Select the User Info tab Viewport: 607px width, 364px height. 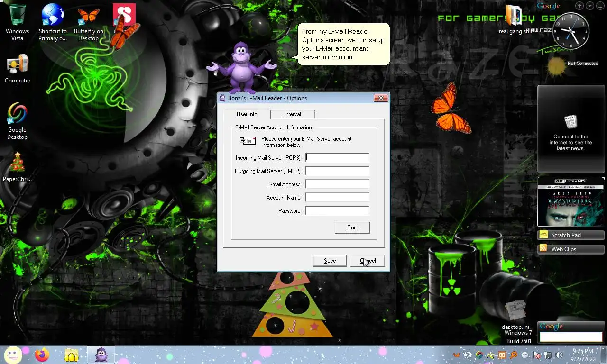click(x=247, y=114)
